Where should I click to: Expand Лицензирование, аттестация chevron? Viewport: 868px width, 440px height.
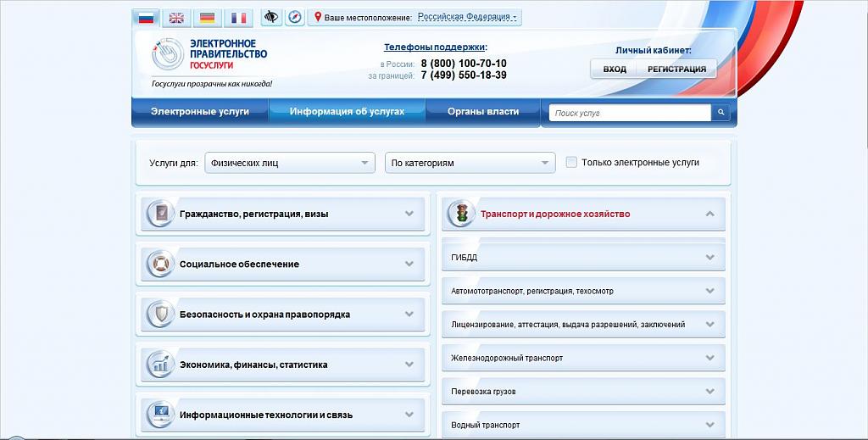[x=710, y=325]
